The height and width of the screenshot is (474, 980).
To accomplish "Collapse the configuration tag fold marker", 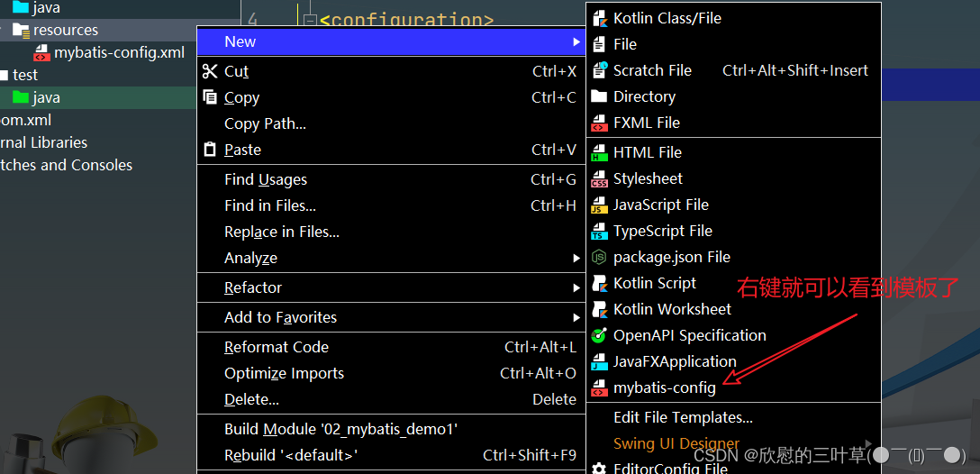I will (x=310, y=22).
